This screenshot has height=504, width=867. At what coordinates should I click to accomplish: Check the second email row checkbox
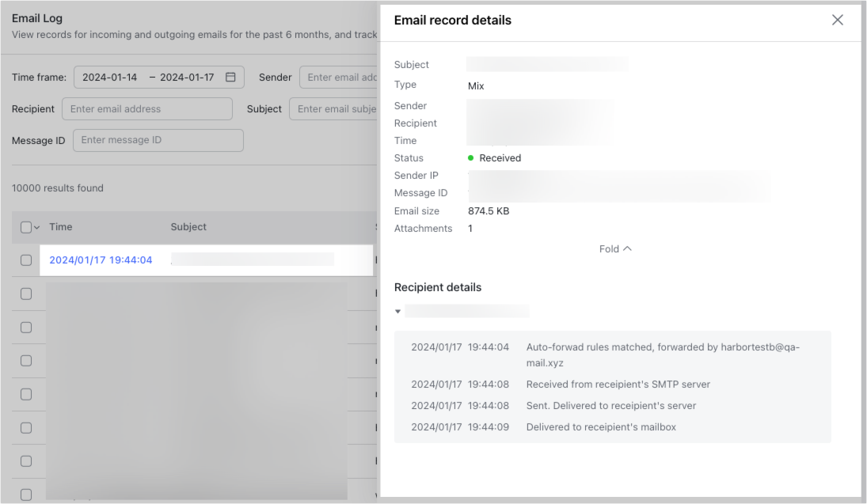pos(26,294)
